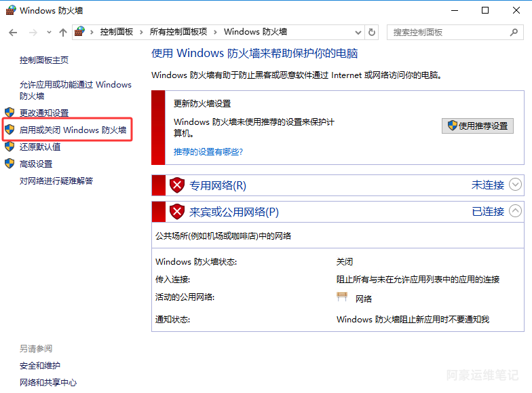Click the shield icon beside 更改通知设置
The height and width of the screenshot is (393, 532).
pyautogui.click(x=9, y=113)
